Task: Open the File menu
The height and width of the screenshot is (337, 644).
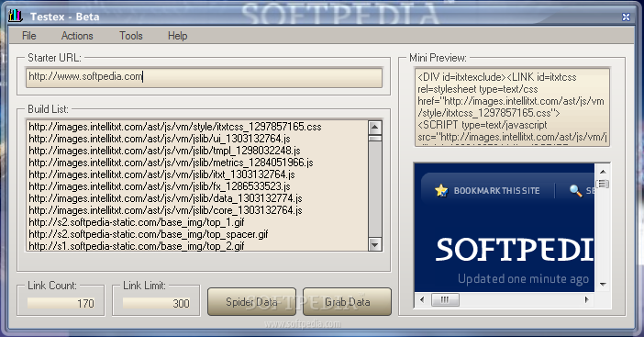Action: coord(28,36)
